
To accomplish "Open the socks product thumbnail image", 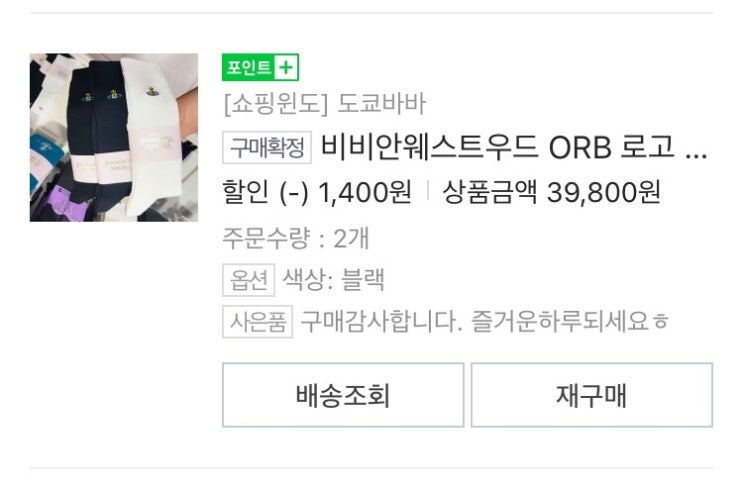I will tap(114, 137).
